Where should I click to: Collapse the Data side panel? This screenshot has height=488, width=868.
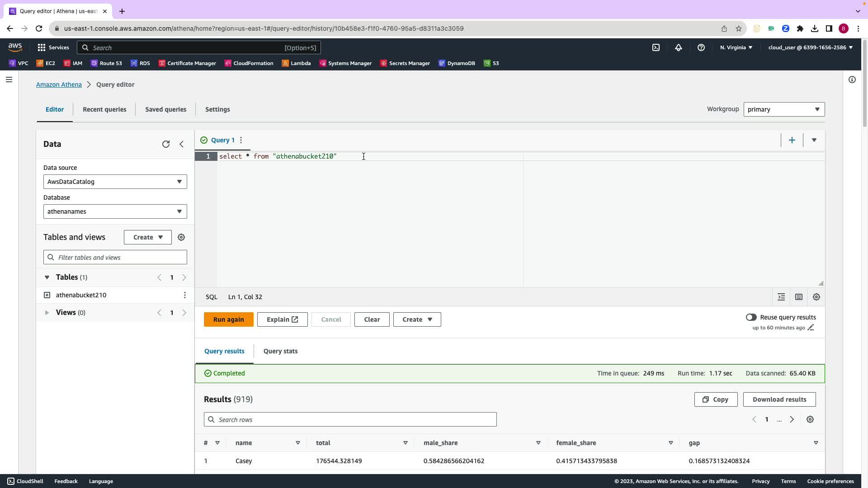point(182,144)
